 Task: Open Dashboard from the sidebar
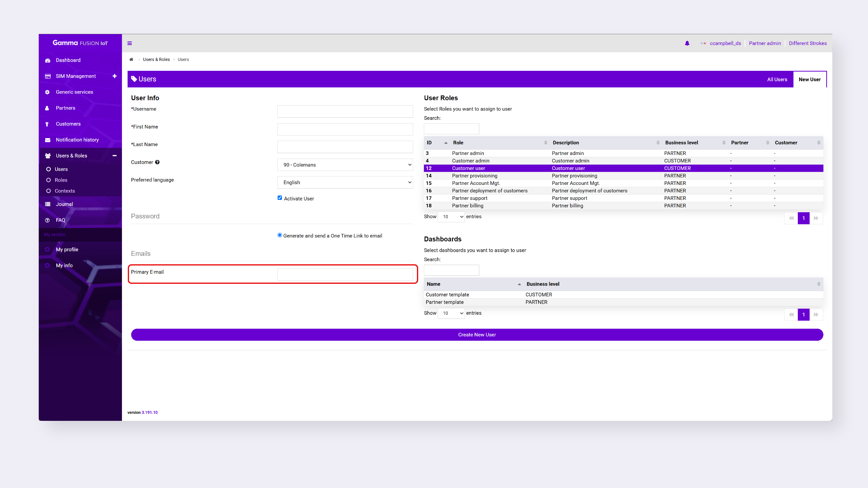pyautogui.click(x=68, y=60)
